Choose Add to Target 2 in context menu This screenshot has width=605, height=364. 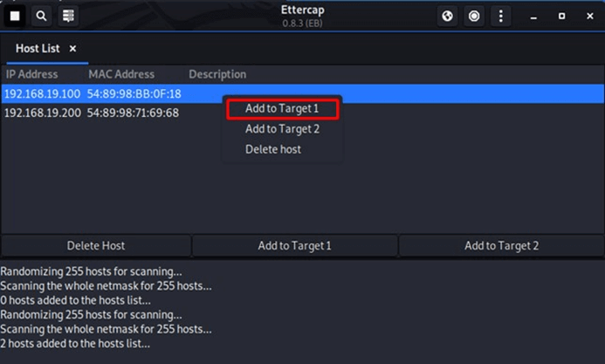282,129
